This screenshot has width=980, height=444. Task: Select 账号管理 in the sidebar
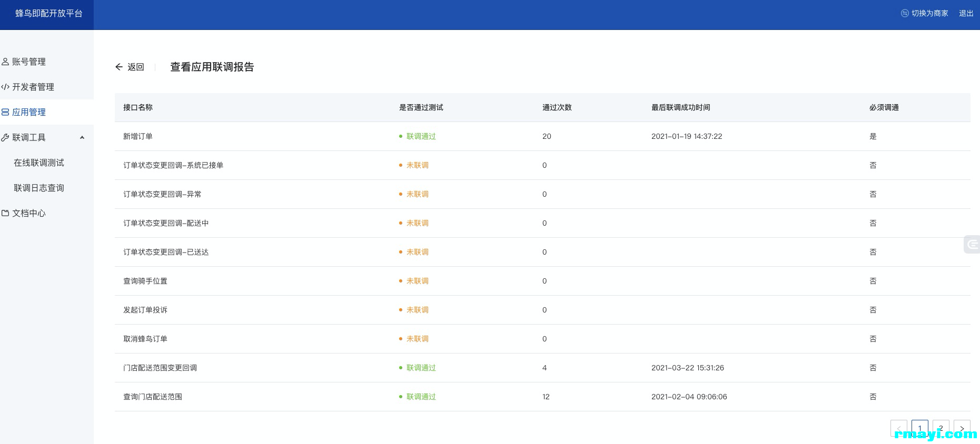tap(29, 62)
